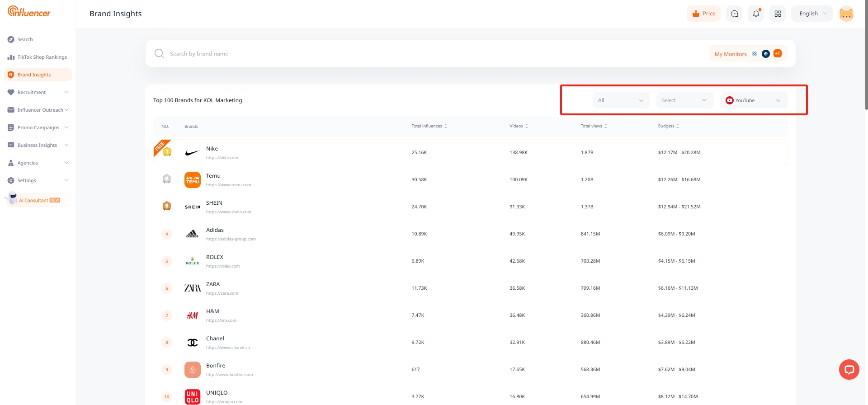Expand the Recruitment sidebar menu

click(x=38, y=92)
